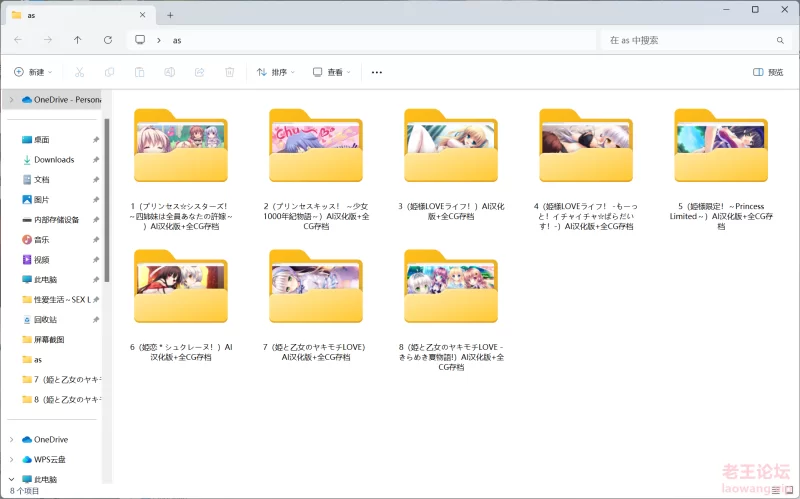Select folder 6 (姫恋*シュクレーヌ!)
The image size is (800, 499).
(x=181, y=305)
